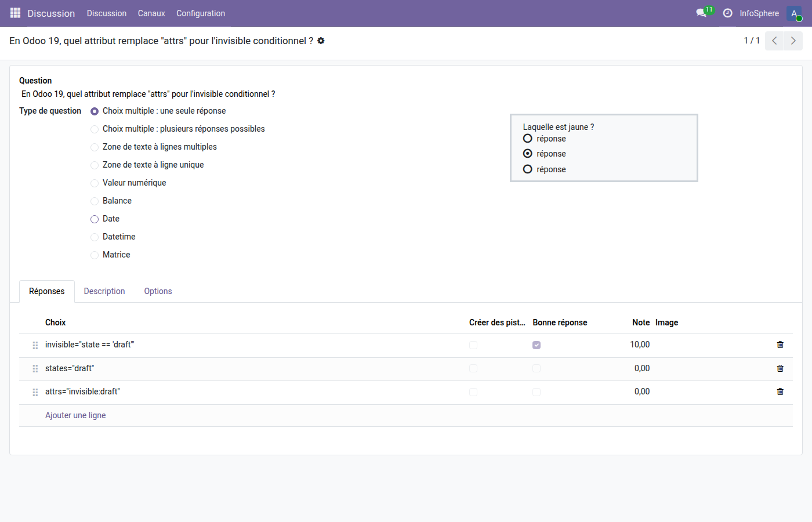Click the gear icon beside question title
The height and width of the screenshot is (522, 812).
point(321,41)
